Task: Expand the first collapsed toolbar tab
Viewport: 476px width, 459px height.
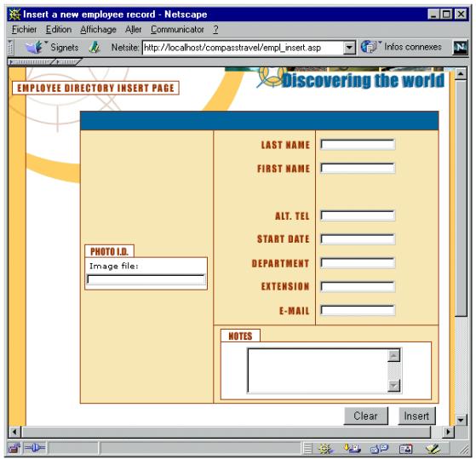Action: point(31,62)
